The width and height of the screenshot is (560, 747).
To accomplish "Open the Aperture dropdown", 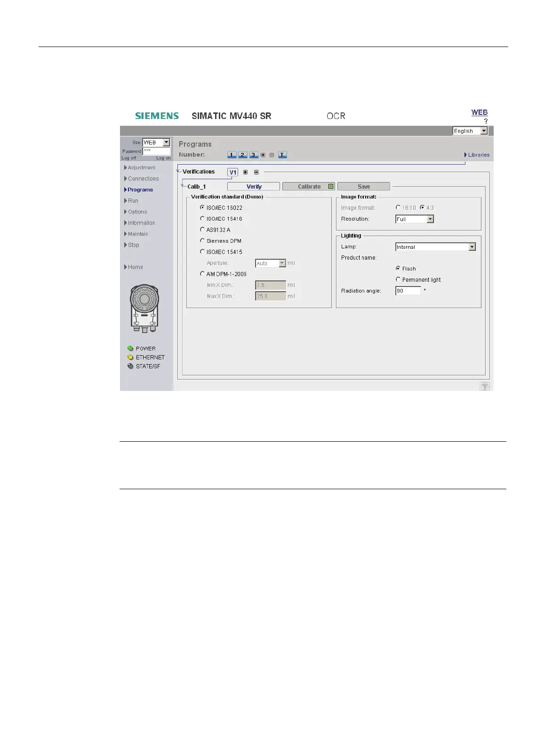I will pos(271,263).
